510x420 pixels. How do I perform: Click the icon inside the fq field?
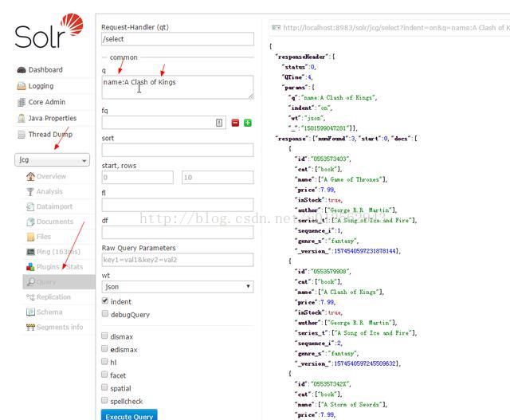click(219, 123)
